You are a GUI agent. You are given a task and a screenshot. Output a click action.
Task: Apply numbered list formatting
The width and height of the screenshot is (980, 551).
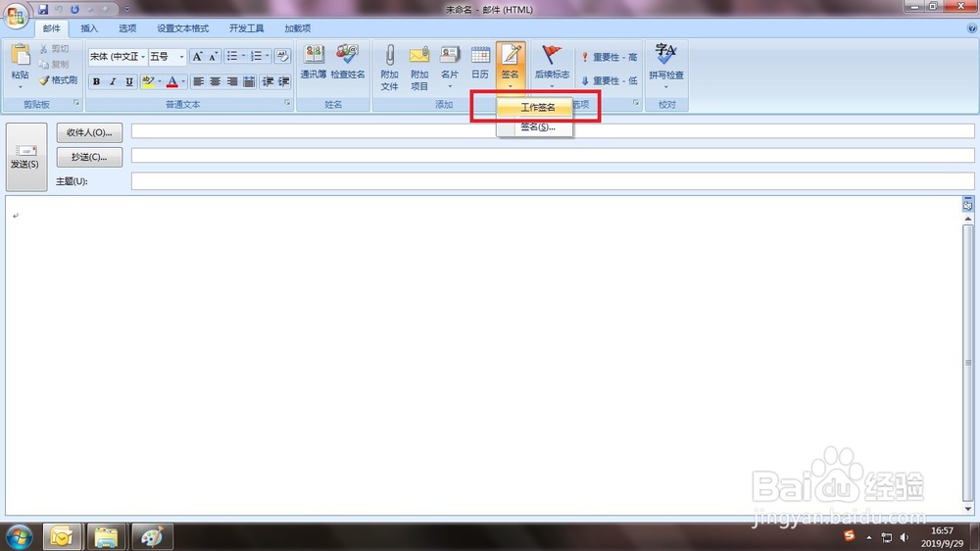pos(256,56)
